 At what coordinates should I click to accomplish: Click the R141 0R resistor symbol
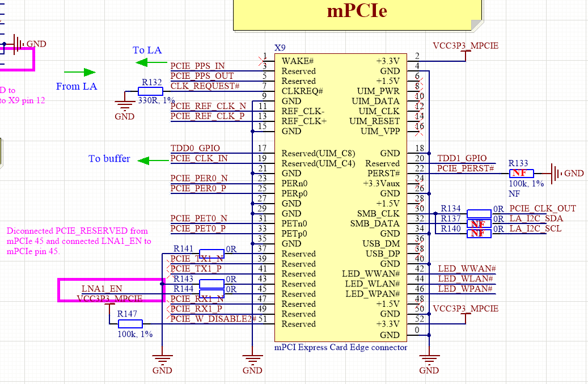[x=211, y=254]
